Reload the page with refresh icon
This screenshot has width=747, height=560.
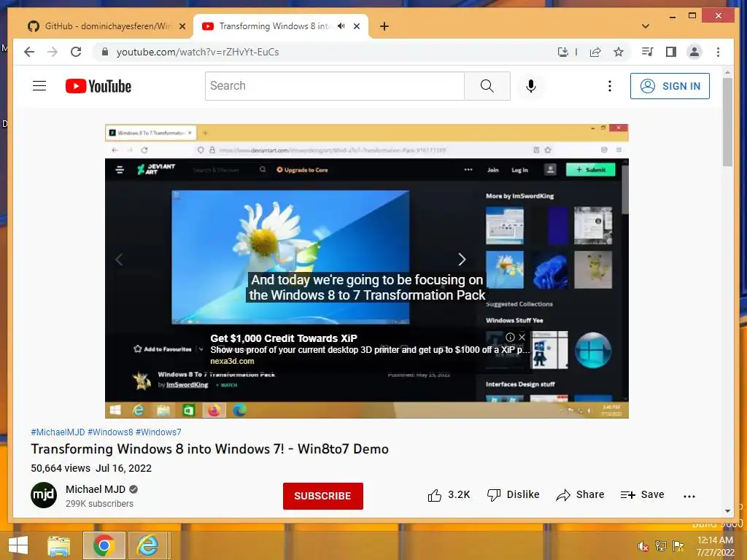(76, 52)
